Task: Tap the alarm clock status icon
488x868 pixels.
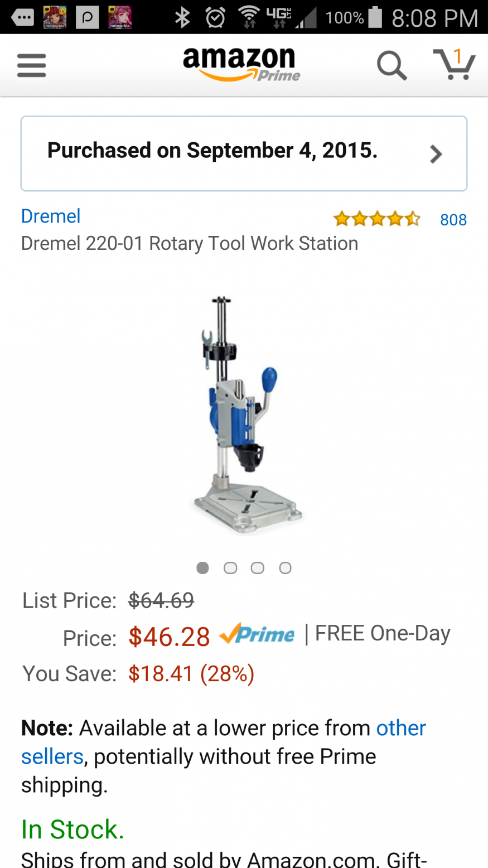Action: pyautogui.click(x=215, y=18)
